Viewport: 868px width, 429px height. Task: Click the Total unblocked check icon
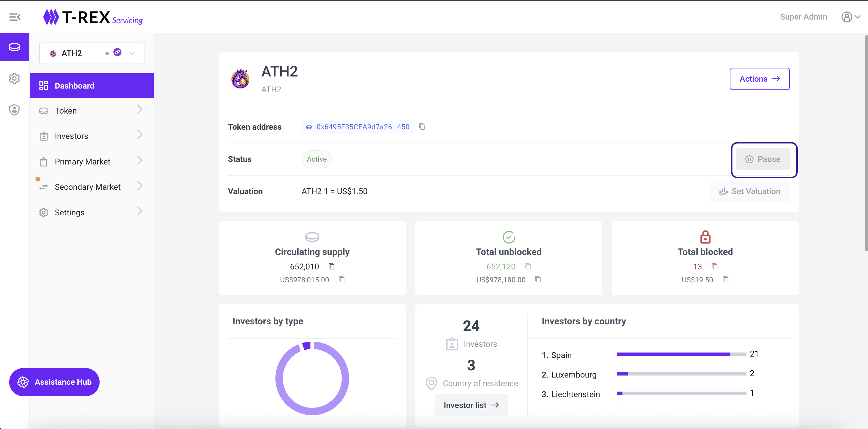click(x=509, y=237)
